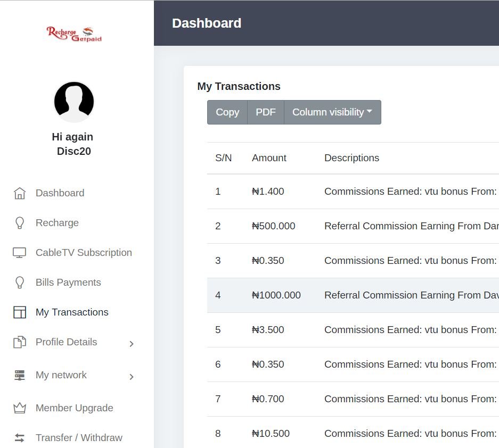
Task: Click the Bills Payments lightbulb icon
Action: point(19,283)
